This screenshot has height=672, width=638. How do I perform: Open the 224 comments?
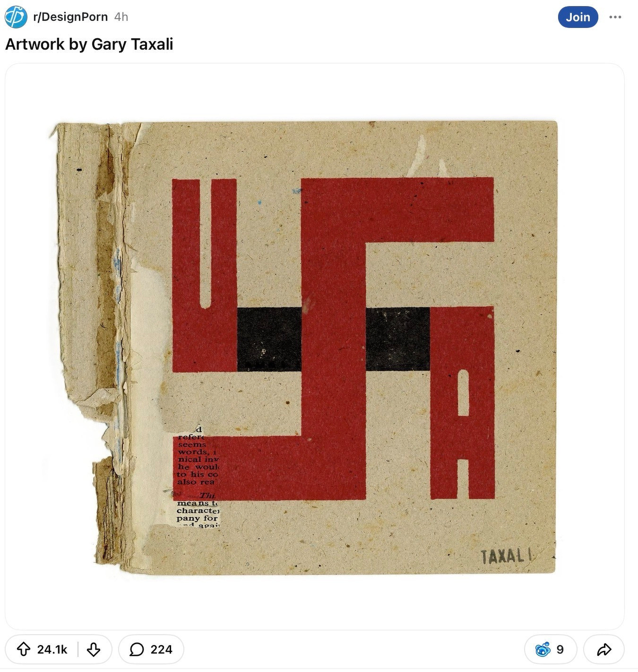tap(151, 649)
